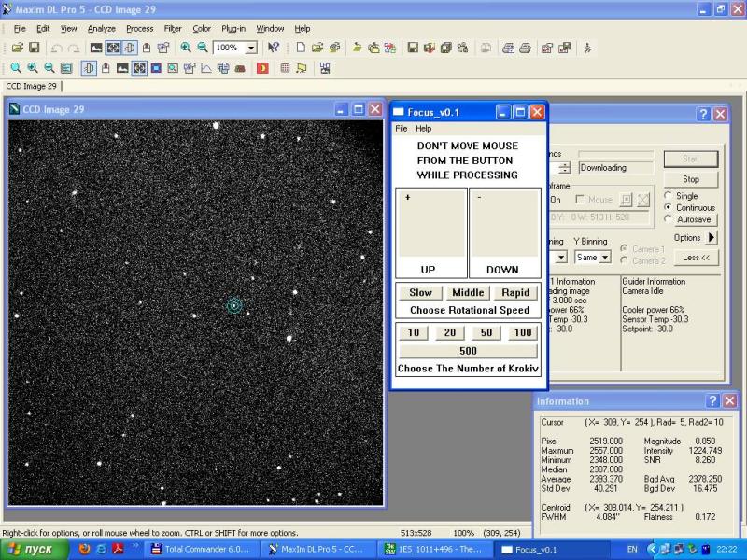Open the Help menu in Focus_v0.1 window
747x560 pixels.
tap(424, 129)
